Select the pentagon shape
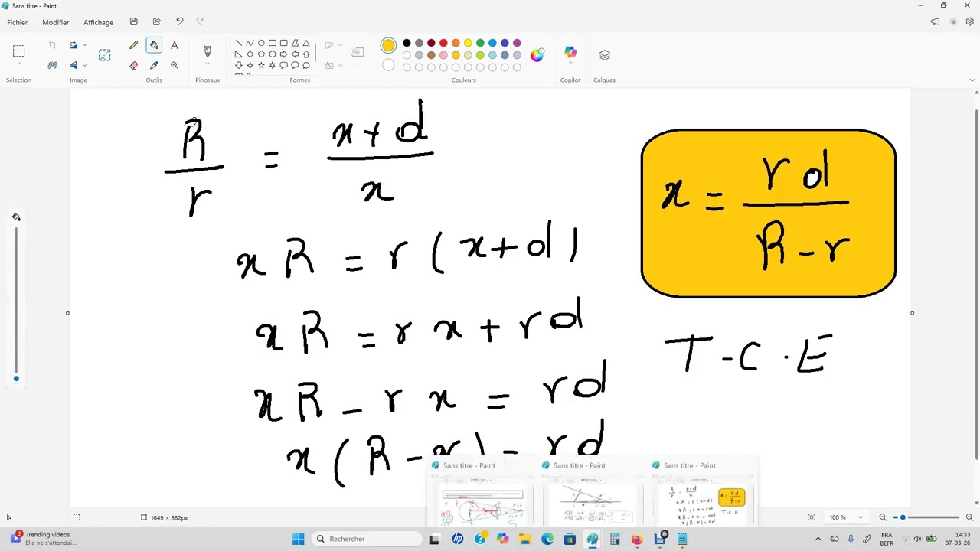Screen dimensions: 980x551 pyautogui.click(x=261, y=54)
